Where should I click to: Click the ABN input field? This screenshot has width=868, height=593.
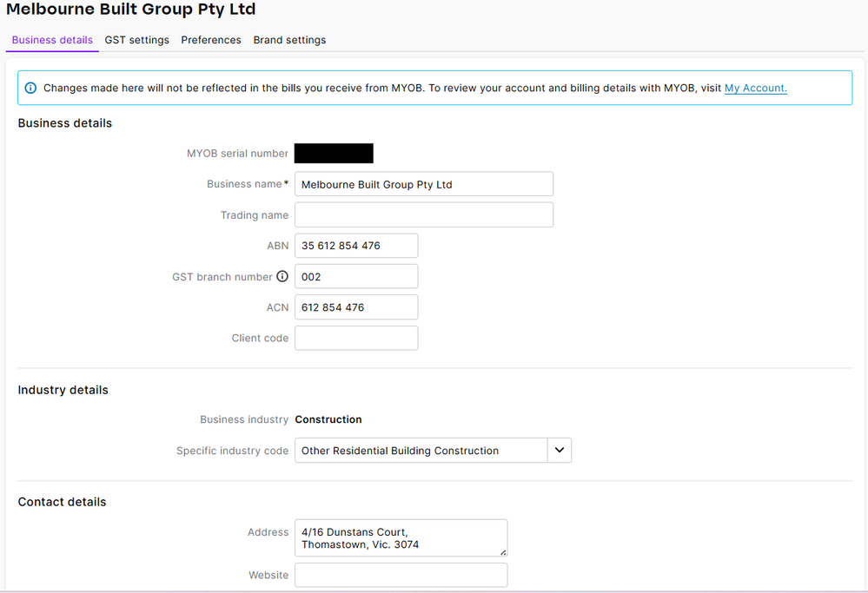click(356, 246)
